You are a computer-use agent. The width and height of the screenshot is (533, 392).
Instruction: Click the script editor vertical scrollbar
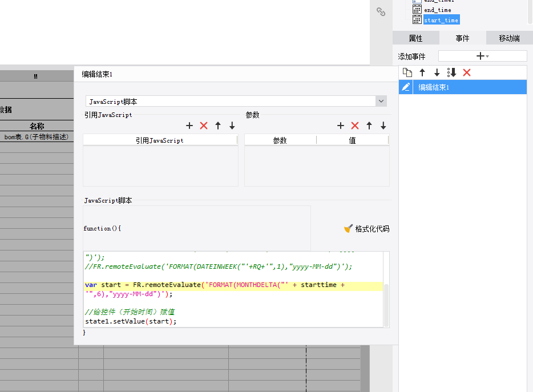pos(386,305)
